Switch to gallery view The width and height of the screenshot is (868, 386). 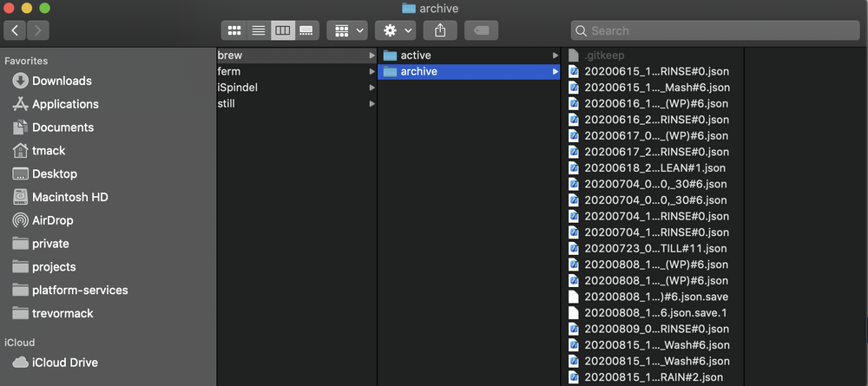point(306,30)
